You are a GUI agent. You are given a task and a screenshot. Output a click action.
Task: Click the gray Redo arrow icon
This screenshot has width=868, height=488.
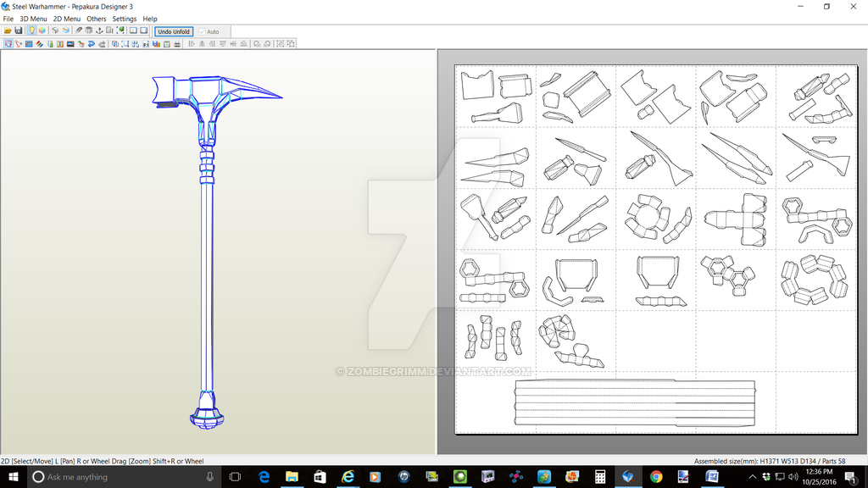tap(102, 44)
